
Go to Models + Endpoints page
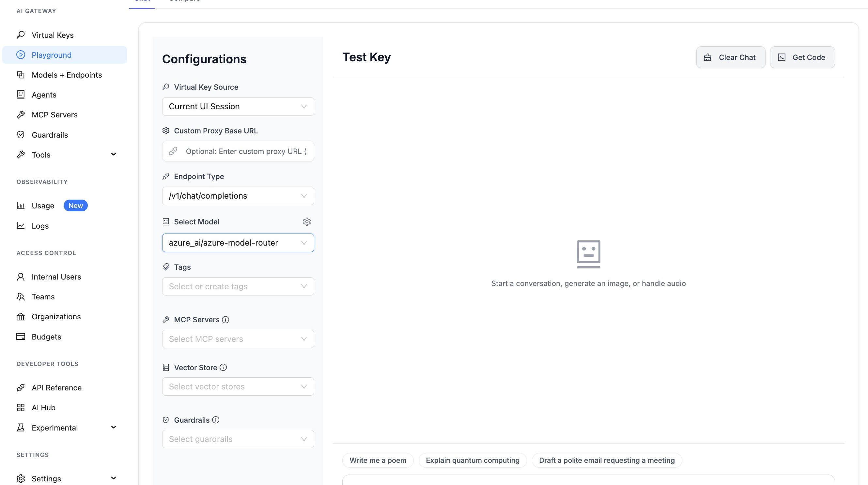pos(67,75)
